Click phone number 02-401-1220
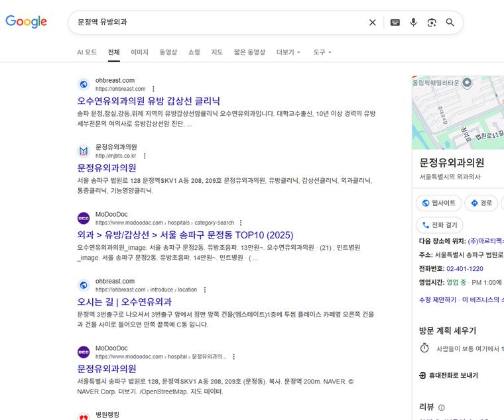Viewport: 504px width, 420px height. coord(465,269)
